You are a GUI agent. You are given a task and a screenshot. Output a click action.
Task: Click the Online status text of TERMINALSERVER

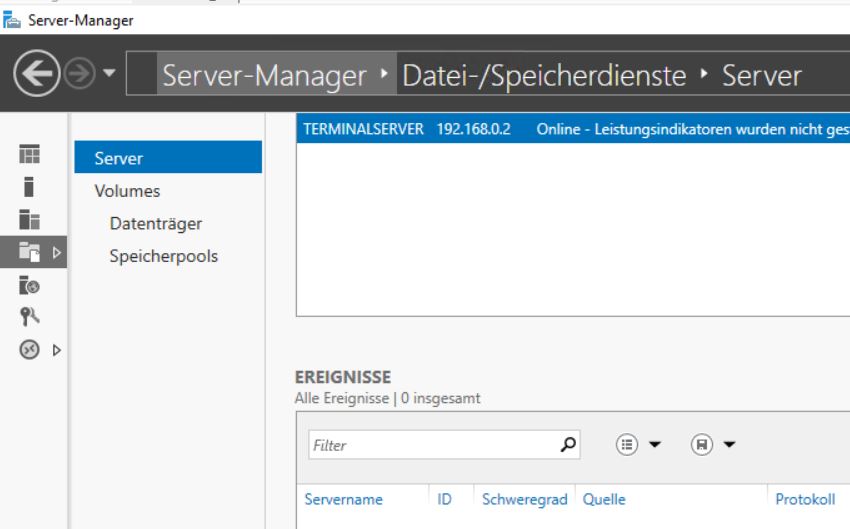tap(693, 129)
